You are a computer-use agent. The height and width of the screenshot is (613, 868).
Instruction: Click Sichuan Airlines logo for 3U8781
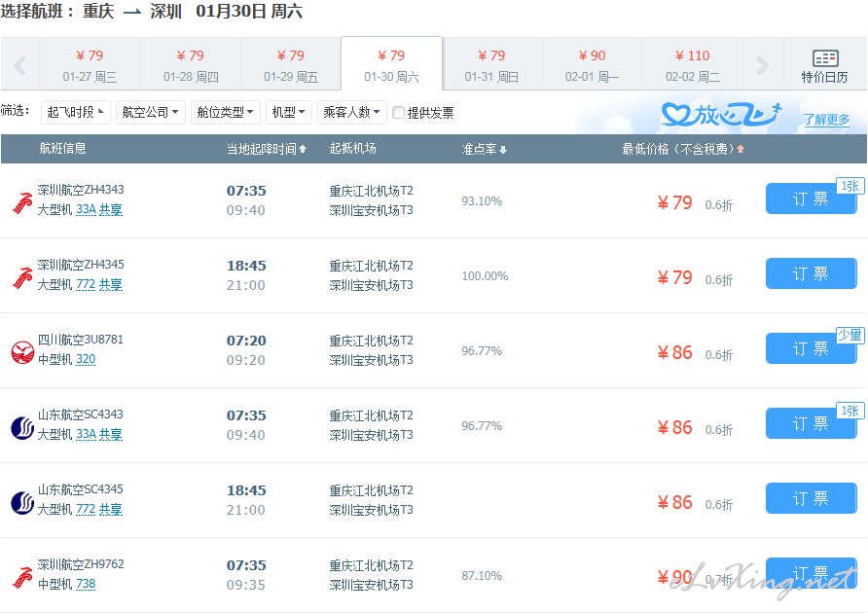(22, 353)
